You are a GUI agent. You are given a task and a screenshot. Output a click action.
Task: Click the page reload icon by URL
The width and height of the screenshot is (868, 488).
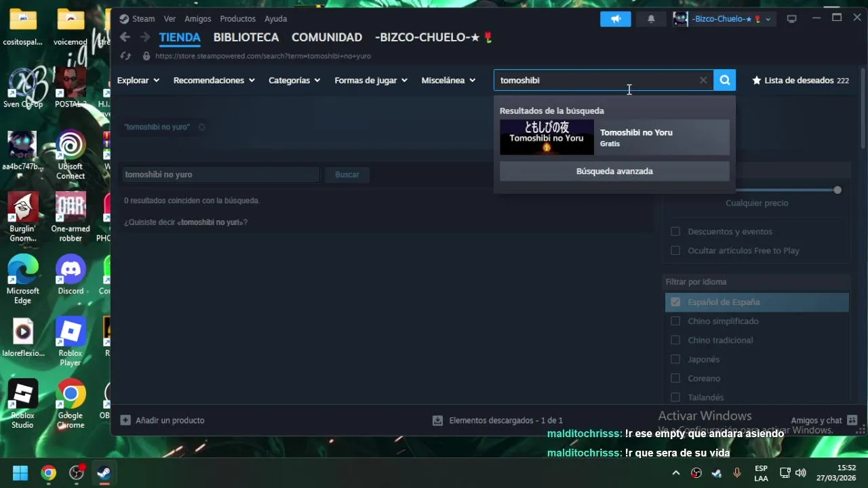click(125, 56)
